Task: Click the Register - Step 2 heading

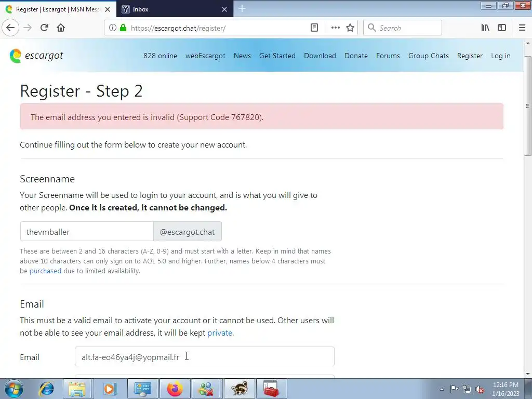Action: pos(81,91)
